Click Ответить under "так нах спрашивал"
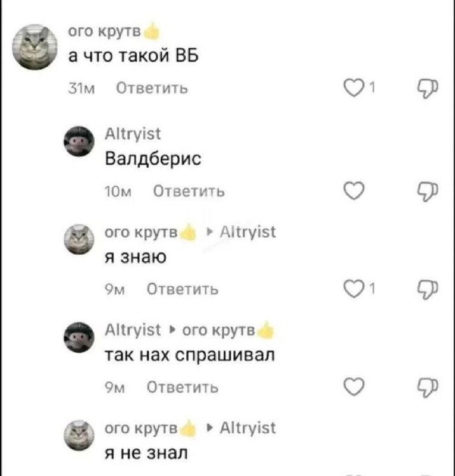The image size is (455, 476). click(183, 387)
